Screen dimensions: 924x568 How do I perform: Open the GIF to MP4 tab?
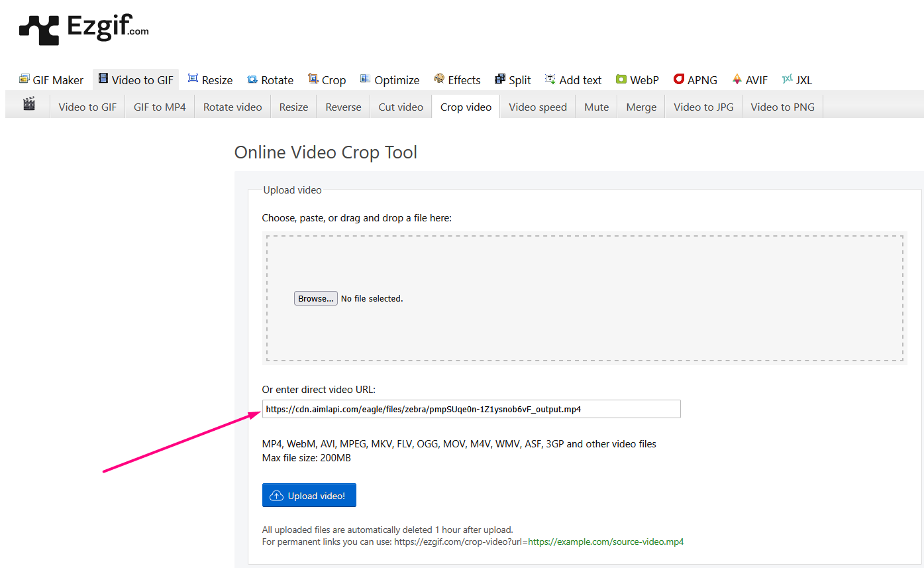click(160, 107)
